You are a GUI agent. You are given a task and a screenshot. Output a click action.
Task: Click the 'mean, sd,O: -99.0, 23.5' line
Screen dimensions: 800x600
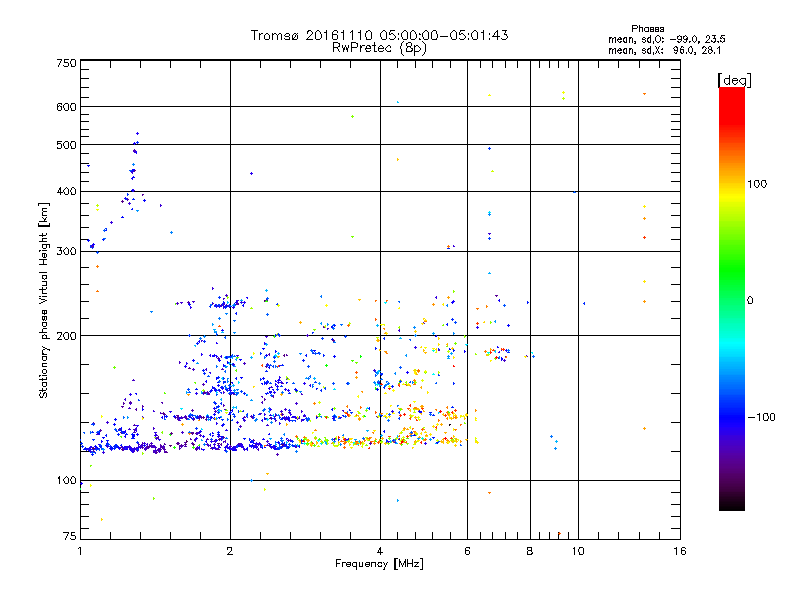(666, 39)
